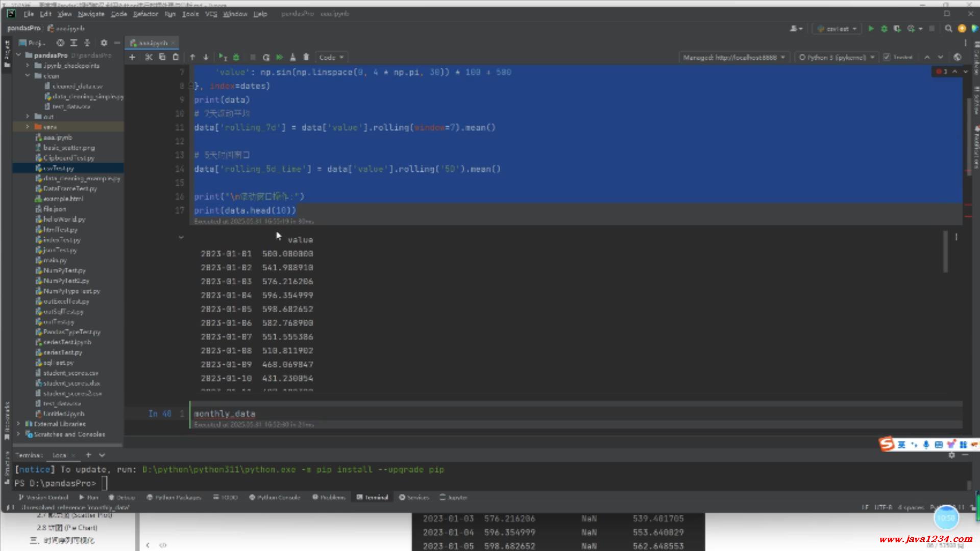The height and width of the screenshot is (551, 980).
Task: Open Search Everywhere magnifier icon
Action: 948,29
